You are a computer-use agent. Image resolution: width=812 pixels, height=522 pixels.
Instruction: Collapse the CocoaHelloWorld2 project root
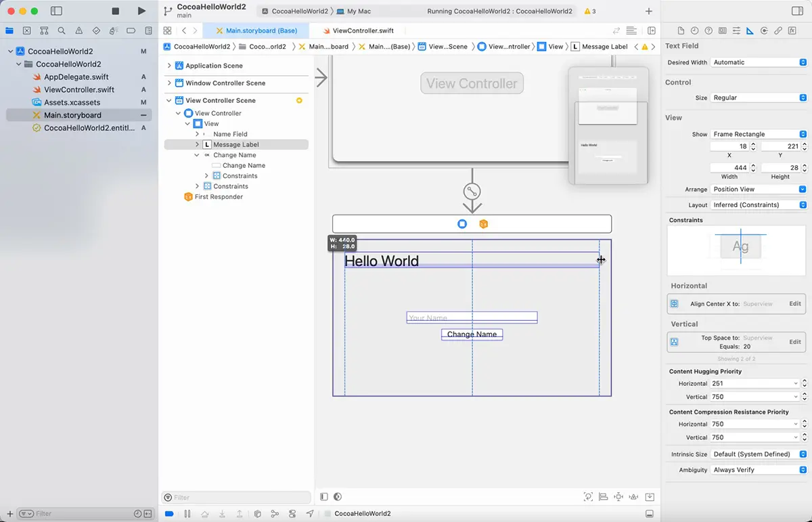click(x=10, y=51)
